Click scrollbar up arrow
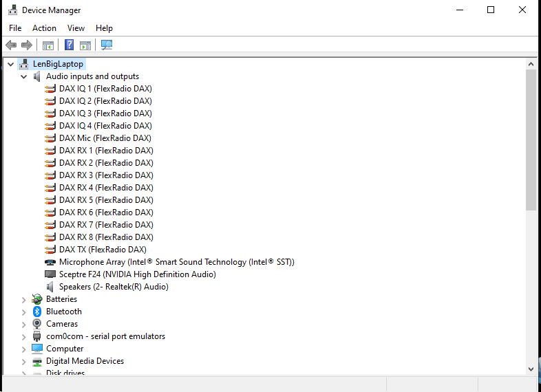Image resolution: width=541 pixels, height=392 pixels. coord(531,64)
